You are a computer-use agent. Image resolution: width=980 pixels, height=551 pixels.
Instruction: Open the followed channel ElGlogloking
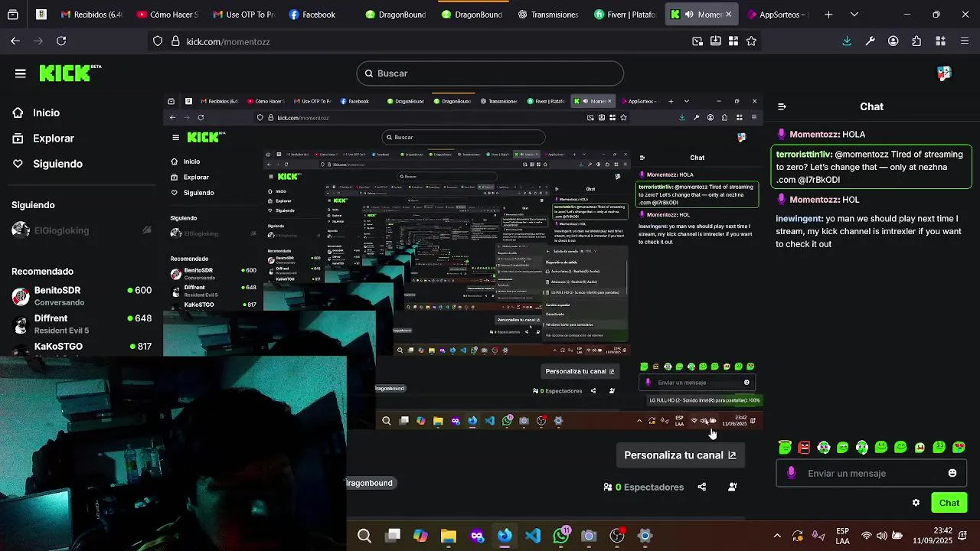[61, 230]
